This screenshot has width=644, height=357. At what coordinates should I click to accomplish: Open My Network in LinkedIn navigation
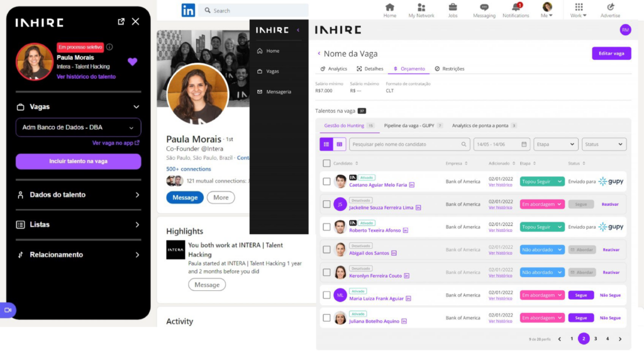[x=421, y=10]
